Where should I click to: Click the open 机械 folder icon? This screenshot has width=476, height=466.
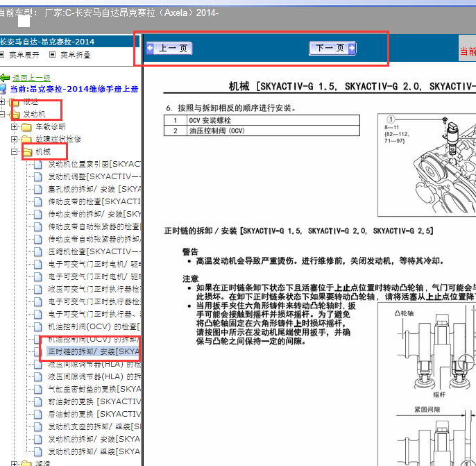click(27, 151)
